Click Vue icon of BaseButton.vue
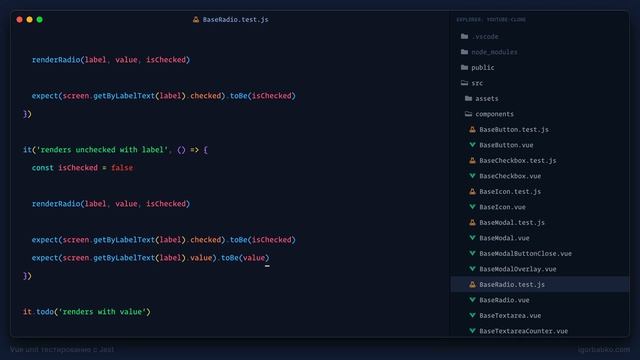The width and height of the screenshot is (640, 360). (472, 145)
